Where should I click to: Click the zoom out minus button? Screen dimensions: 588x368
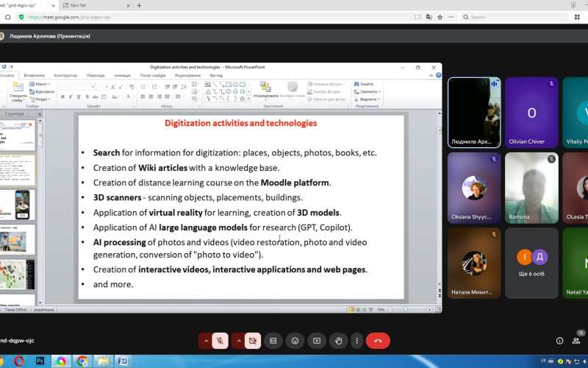(390, 310)
